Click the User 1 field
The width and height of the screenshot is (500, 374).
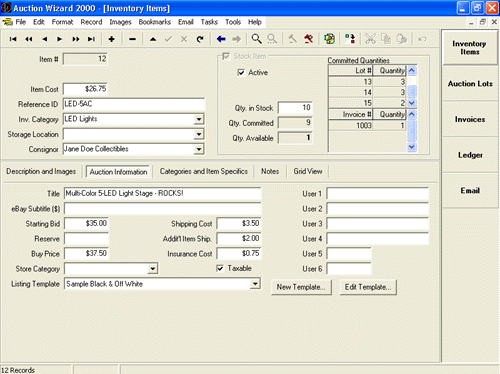tap(377, 193)
